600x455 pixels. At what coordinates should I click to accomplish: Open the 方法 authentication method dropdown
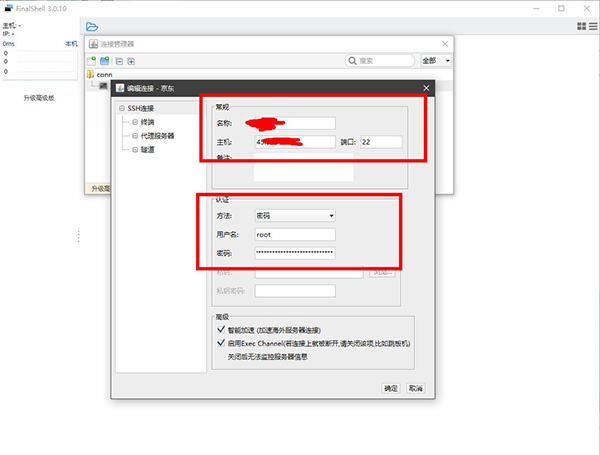pyautogui.click(x=295, y=215)
